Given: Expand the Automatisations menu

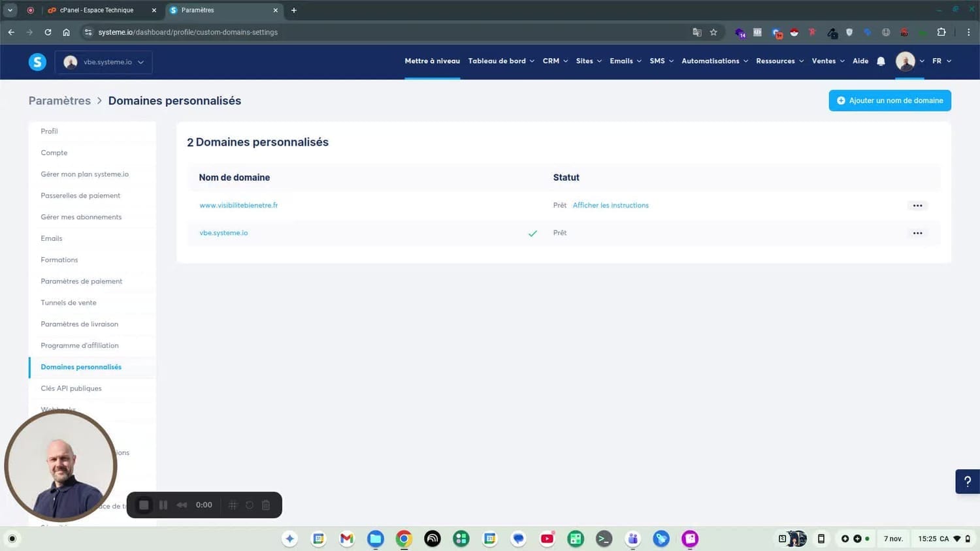Looking at the screenshot, I should coord(714,61).
